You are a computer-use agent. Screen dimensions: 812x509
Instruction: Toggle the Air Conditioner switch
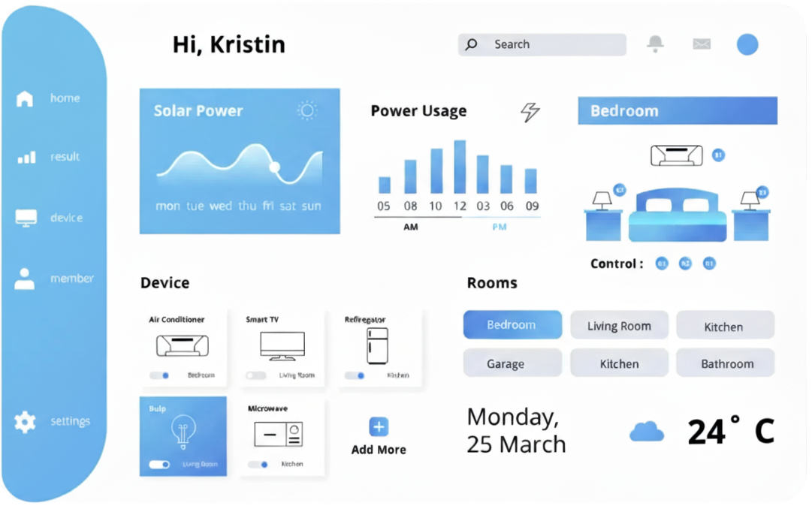(159, 375)
